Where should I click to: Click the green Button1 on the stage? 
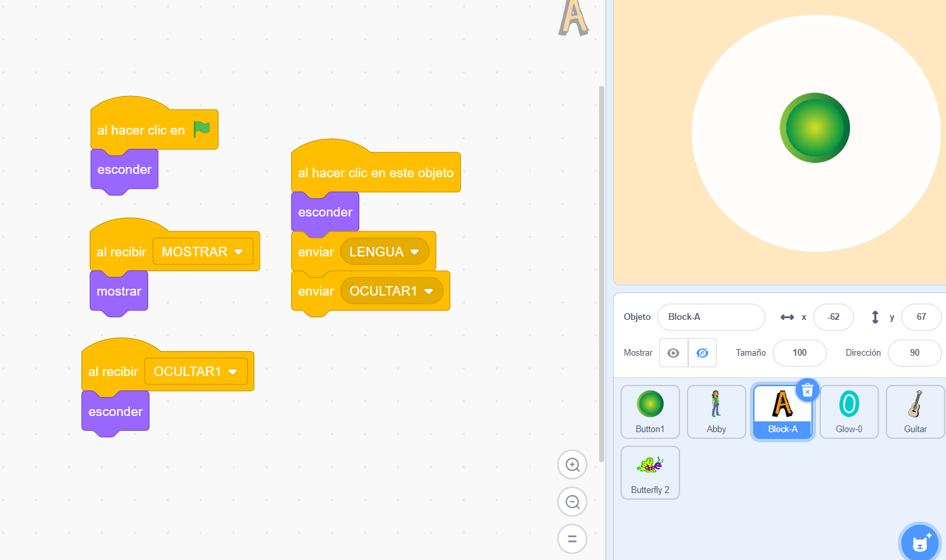click(815, 128)
